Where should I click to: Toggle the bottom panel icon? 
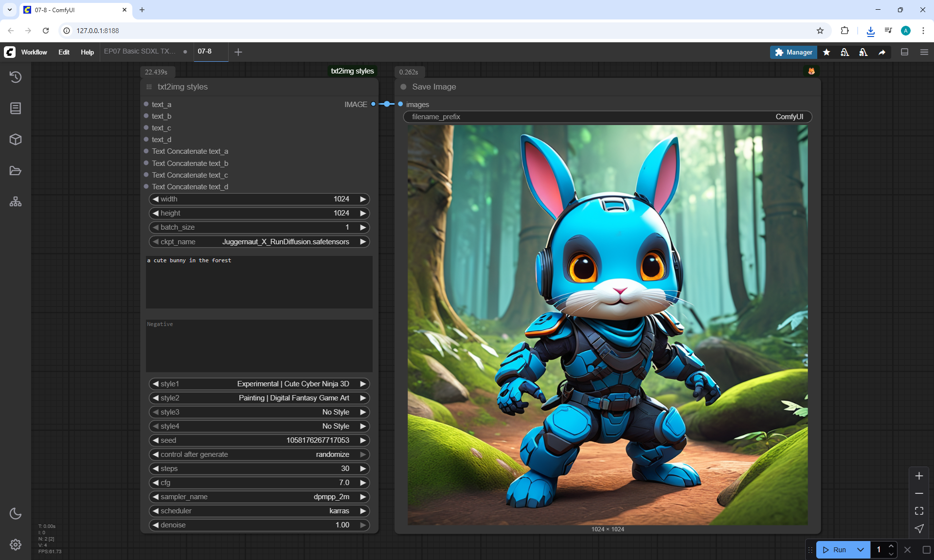click(x=905, y=52)
